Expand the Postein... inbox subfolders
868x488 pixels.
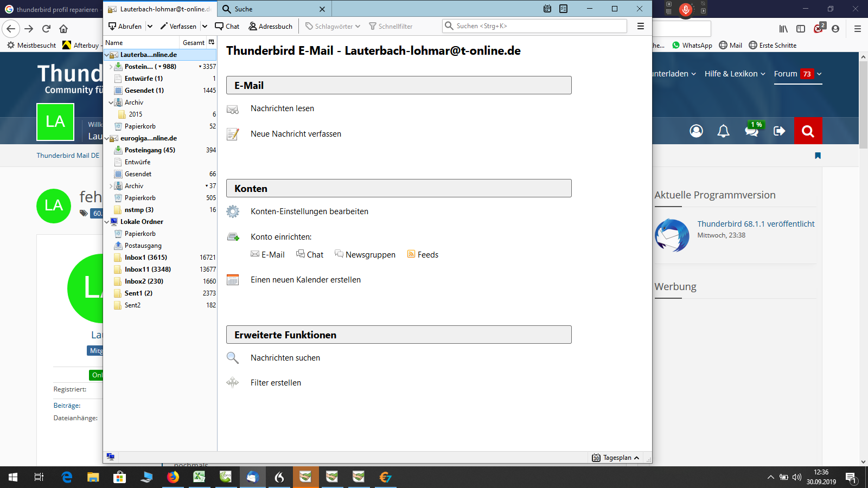tap(111, 67)
